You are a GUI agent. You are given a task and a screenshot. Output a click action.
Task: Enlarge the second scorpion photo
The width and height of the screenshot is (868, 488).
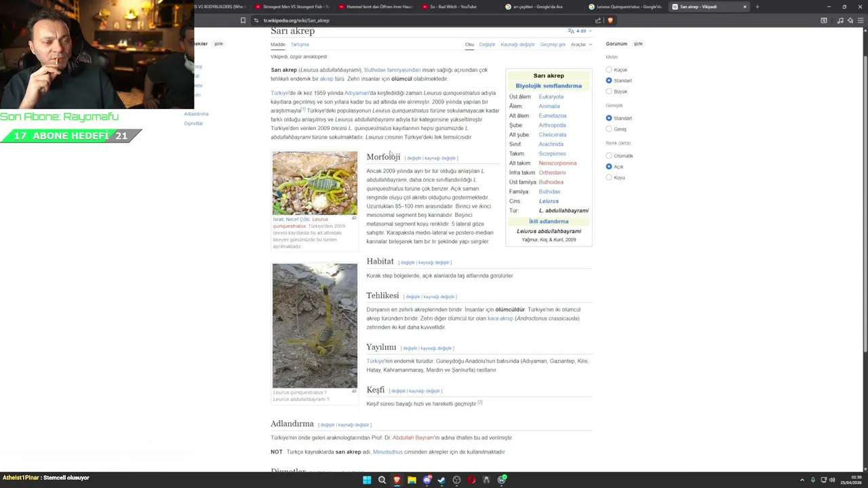(354, 391)
